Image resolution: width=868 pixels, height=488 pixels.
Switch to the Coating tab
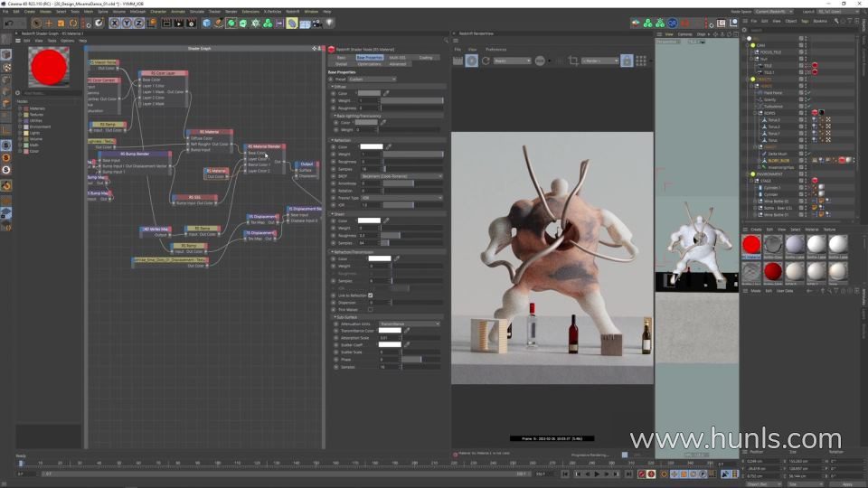click(426, 58)
